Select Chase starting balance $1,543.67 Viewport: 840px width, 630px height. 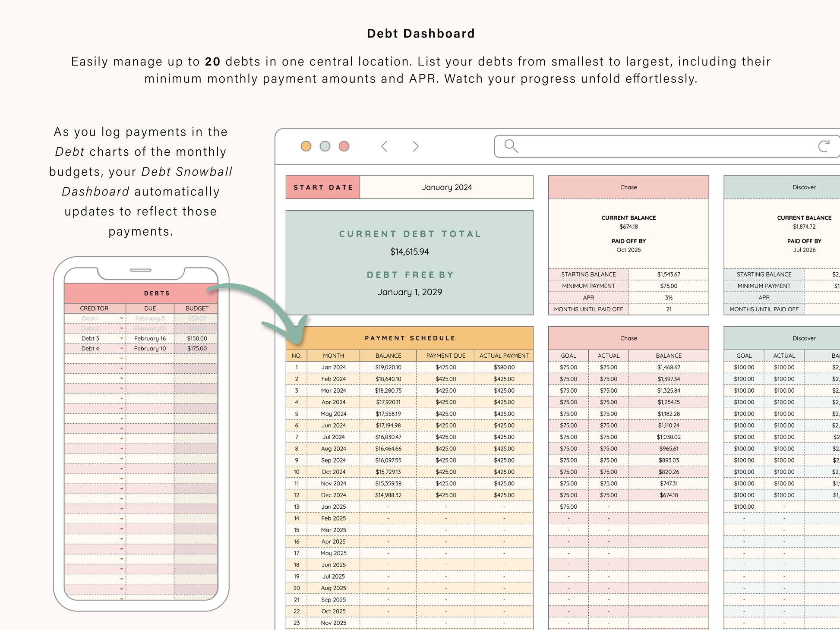(x=669, y=274)
